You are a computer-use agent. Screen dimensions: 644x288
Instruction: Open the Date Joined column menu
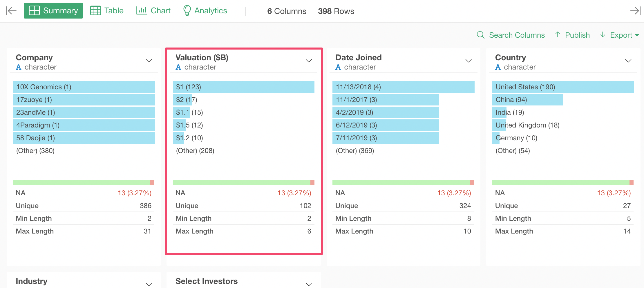coord(468,61)
